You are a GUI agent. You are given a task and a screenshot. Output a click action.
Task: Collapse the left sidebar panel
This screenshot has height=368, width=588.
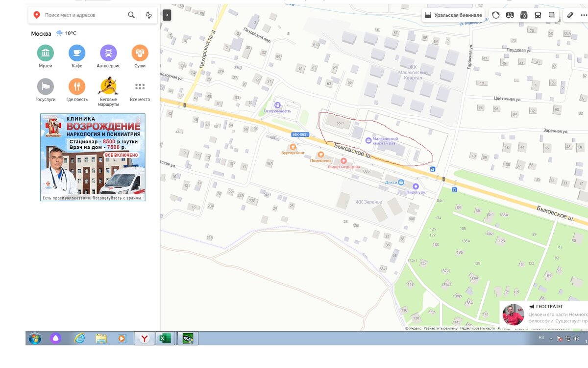[x=167, y=15]
